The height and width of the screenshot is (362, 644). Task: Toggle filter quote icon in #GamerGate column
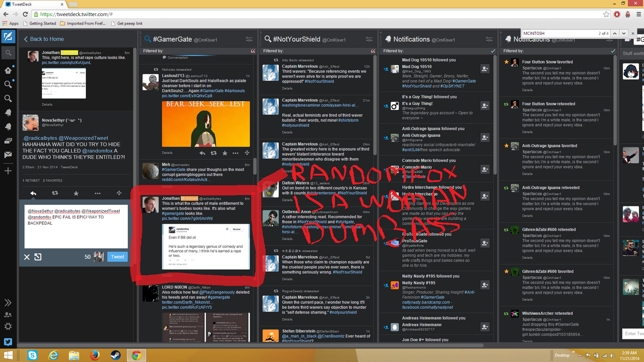tap(253, 51)
